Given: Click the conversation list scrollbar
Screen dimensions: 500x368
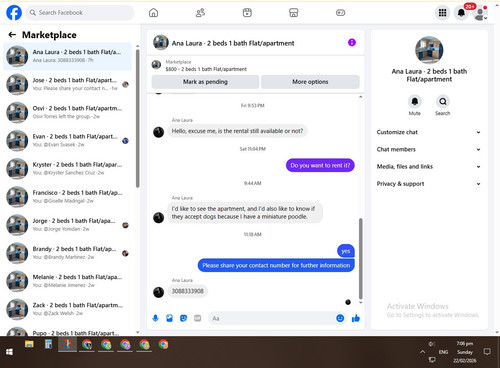Looking at the screenshot, I should [x=138, y=118].
